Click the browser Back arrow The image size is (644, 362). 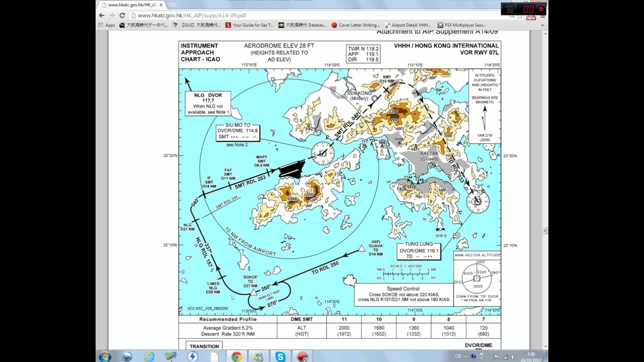point(102,16)
